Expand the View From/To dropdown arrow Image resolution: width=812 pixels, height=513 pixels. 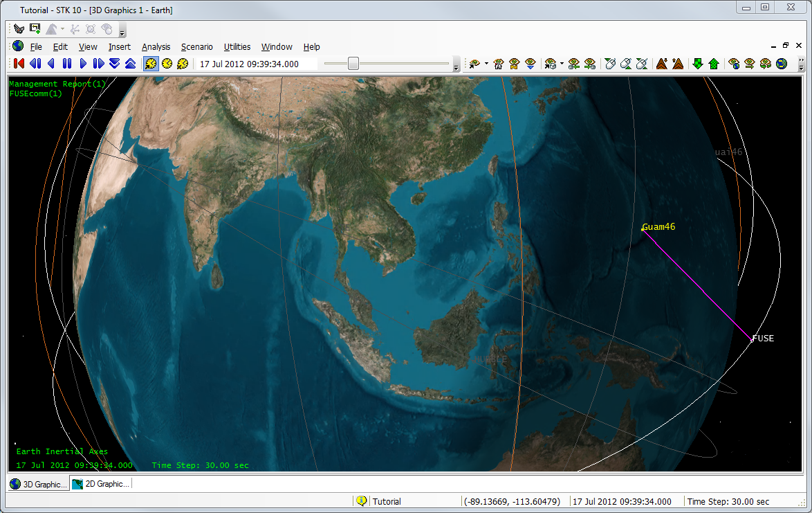(x=486, y=64)
